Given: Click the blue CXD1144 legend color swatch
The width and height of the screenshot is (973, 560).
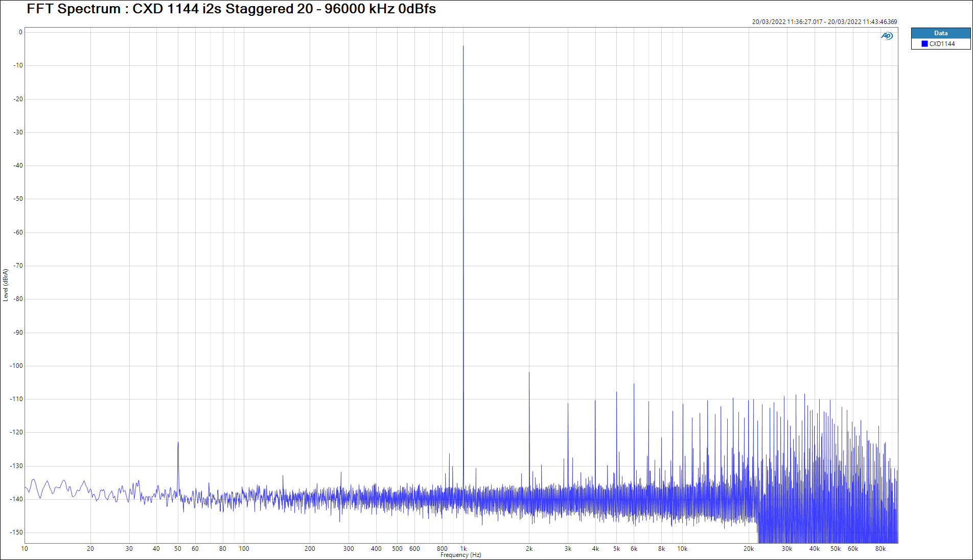Looking at the screenshot, I should (x=924, y=44).
